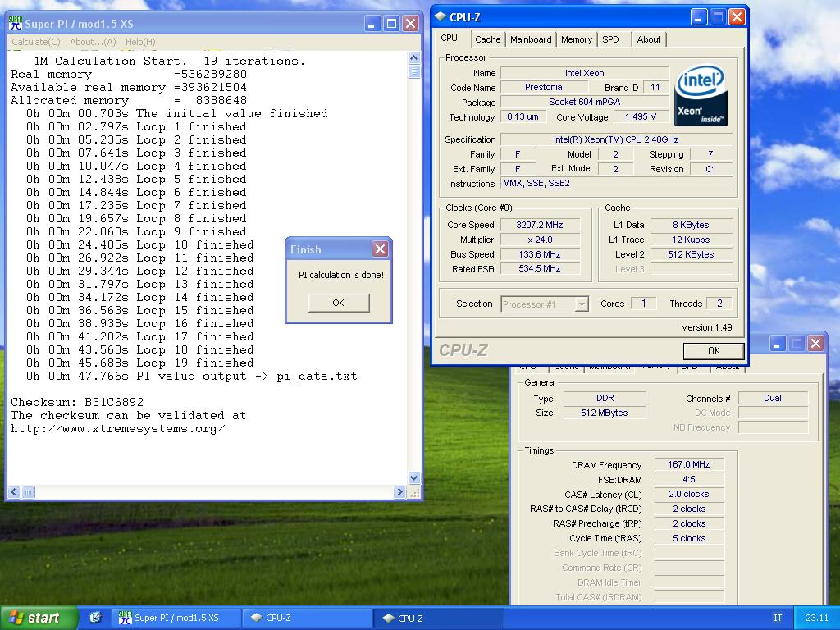Click Super PI vertical scrollbar down arrow
Image resolution: width=840 pixels, height=630 pixels.
tap(413, 478)
